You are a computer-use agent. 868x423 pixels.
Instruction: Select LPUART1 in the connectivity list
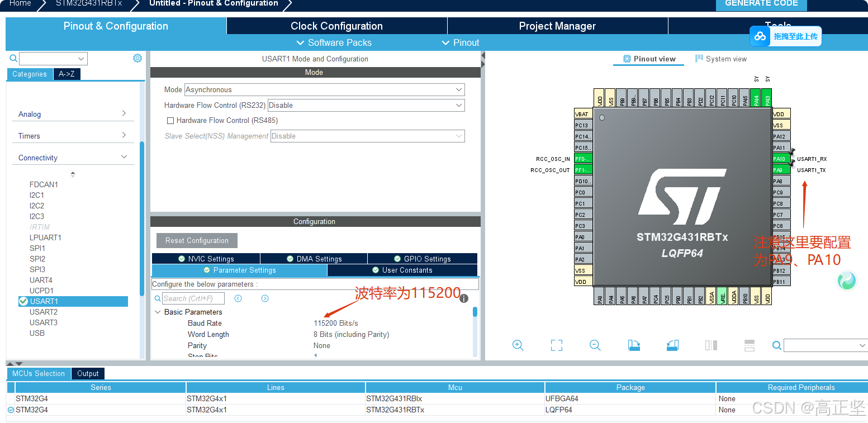tap(45, 237)
